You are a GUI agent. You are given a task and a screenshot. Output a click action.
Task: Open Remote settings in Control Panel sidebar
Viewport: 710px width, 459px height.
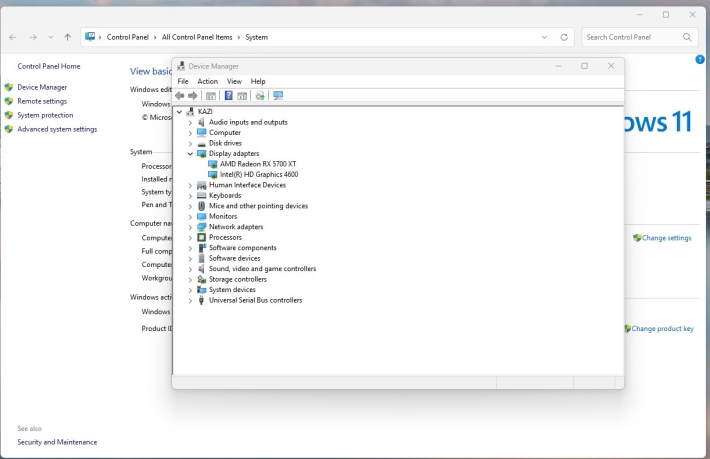pos(42,101)
